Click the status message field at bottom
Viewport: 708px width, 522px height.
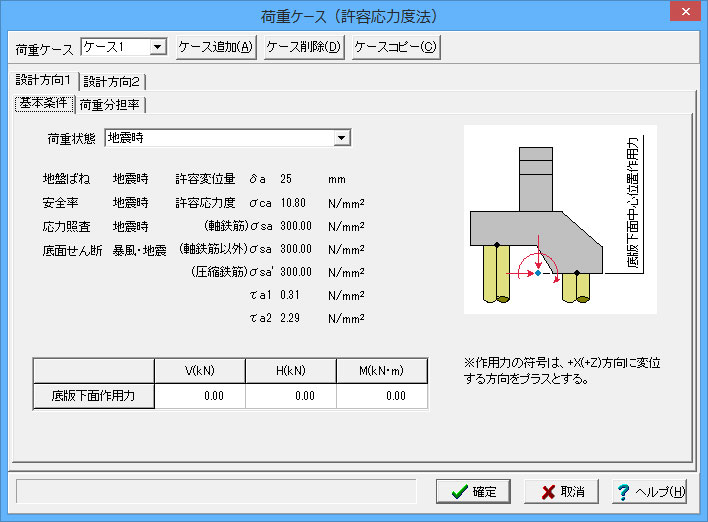[216, 491]
